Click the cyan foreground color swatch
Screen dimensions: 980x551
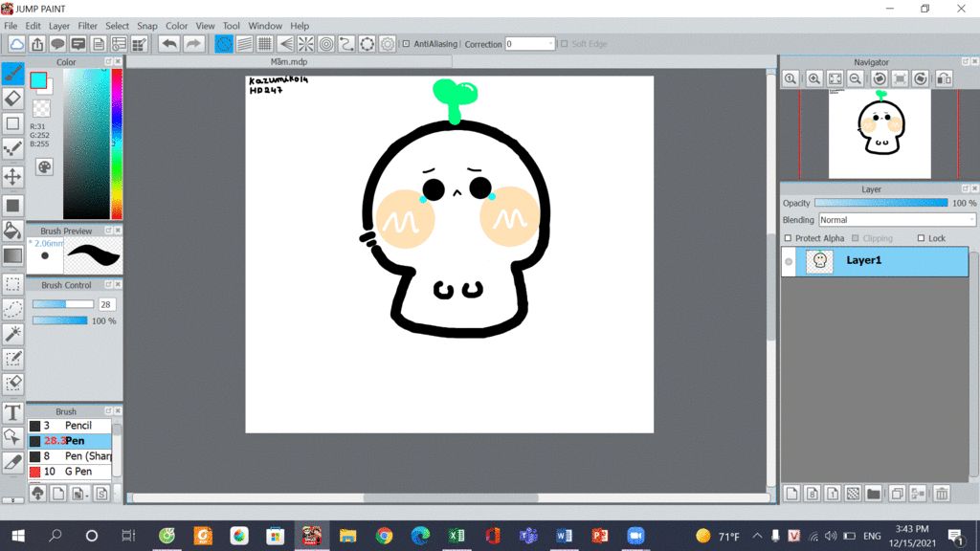tap(38, 79)
